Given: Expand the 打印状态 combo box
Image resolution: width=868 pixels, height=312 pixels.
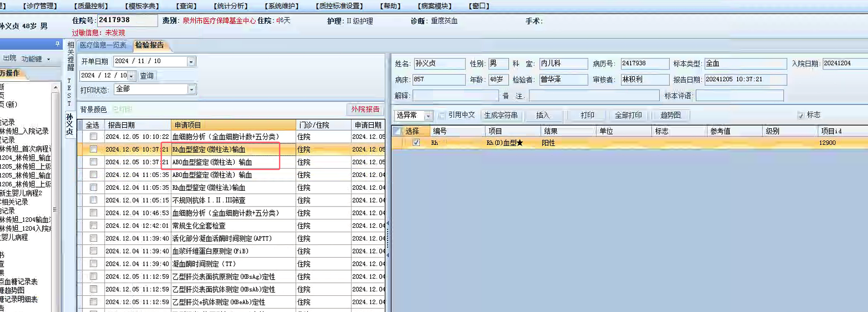Looking at the screenshot, I should tap(191, 89).
